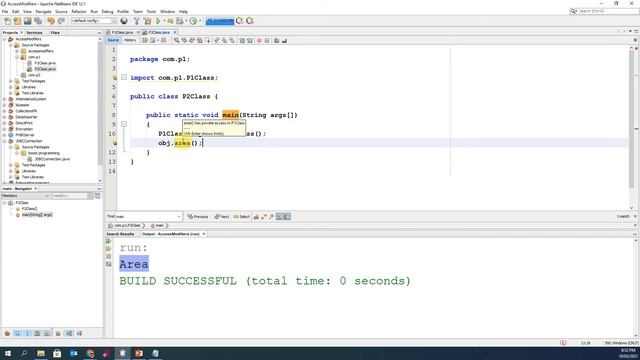Expand the Encryption project node
Viewport: 640px width, 360px height.
coord(4,129)
